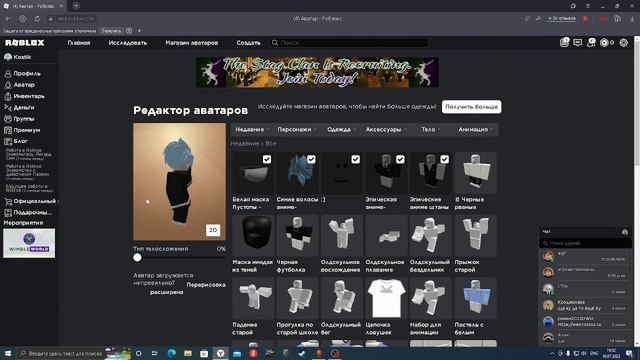Open File Explorer from taskbar

click(188, 353)
